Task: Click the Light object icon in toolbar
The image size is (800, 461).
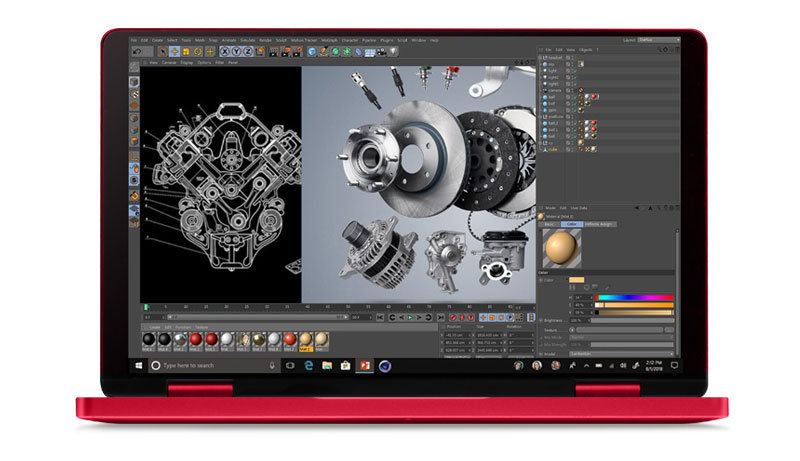Action: point(393,52)
